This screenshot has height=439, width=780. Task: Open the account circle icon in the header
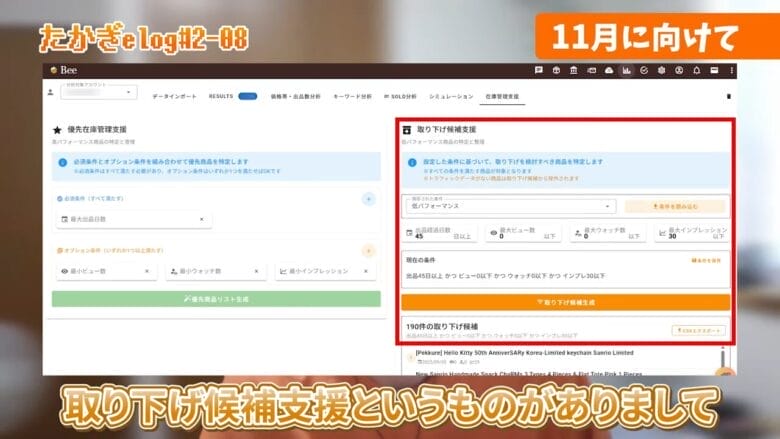[679, 71]
